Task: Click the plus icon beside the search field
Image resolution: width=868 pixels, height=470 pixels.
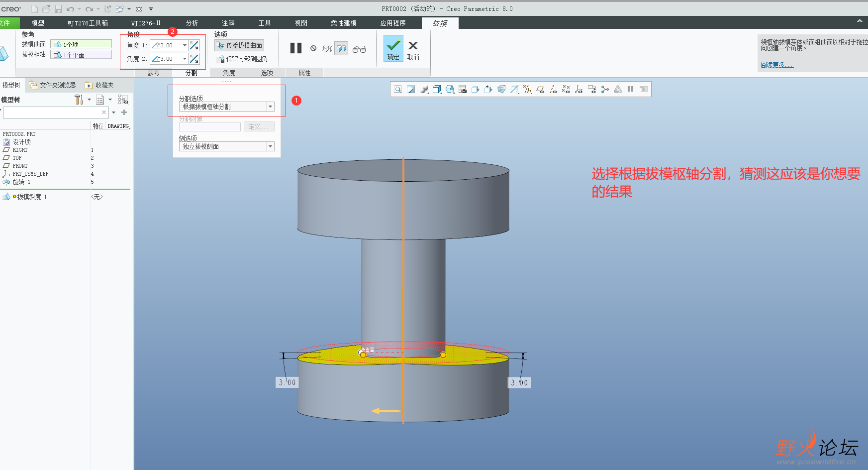Action: 124,113
